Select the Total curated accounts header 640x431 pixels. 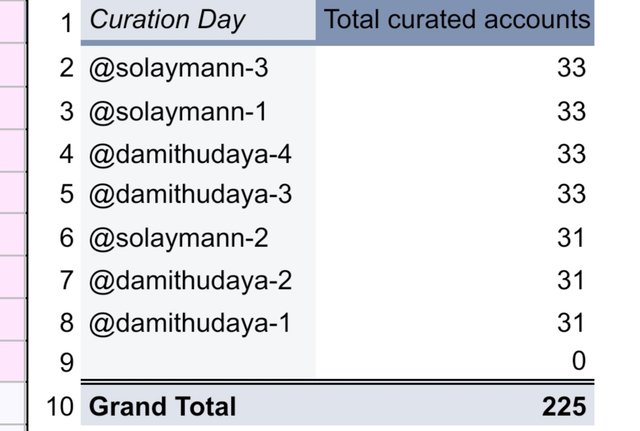tap(457, 20)
